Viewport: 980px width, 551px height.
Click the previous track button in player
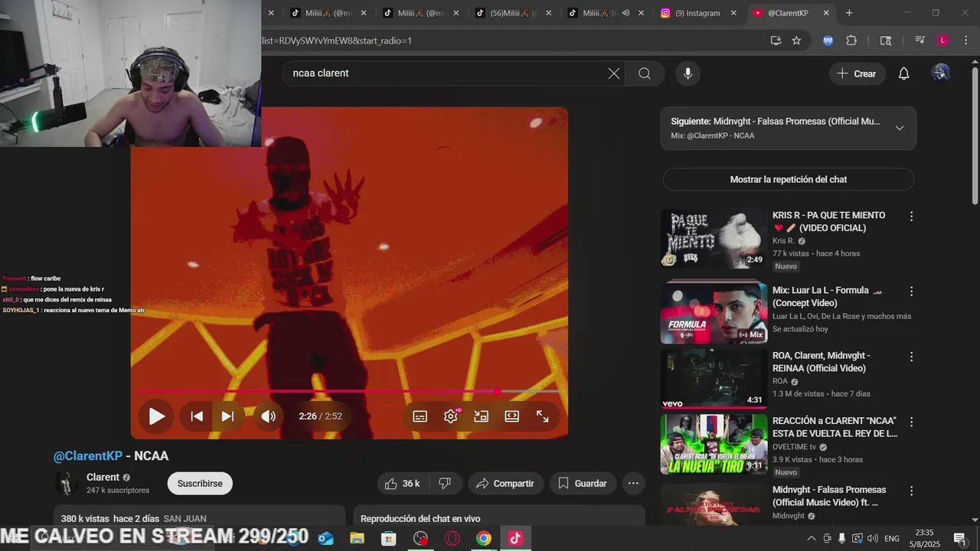pyautogui.click(x=197, y=416)
